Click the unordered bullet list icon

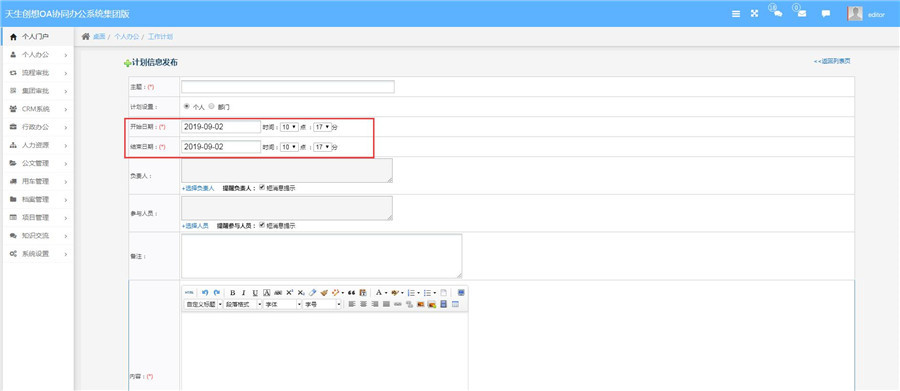point(427,292)
